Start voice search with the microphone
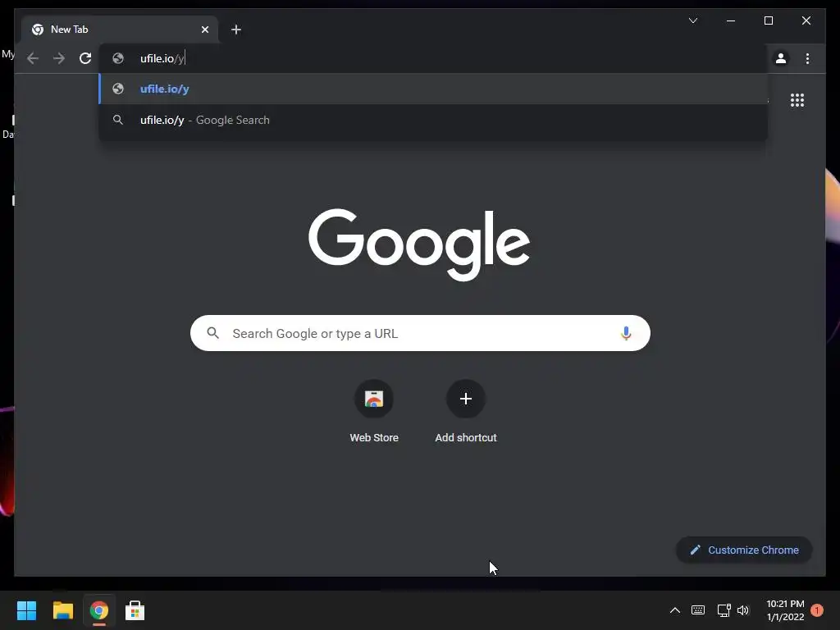Screen dimensions: 840x630 tap(626, 333)
